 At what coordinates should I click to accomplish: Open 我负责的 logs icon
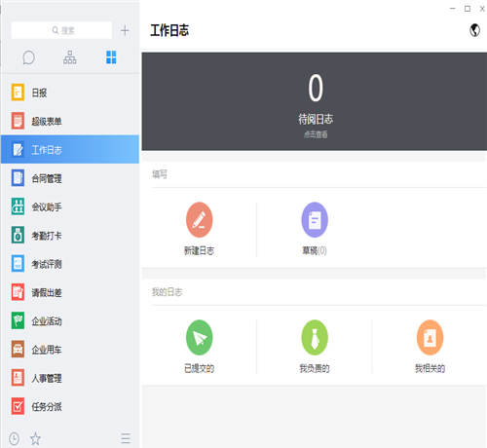315,338
